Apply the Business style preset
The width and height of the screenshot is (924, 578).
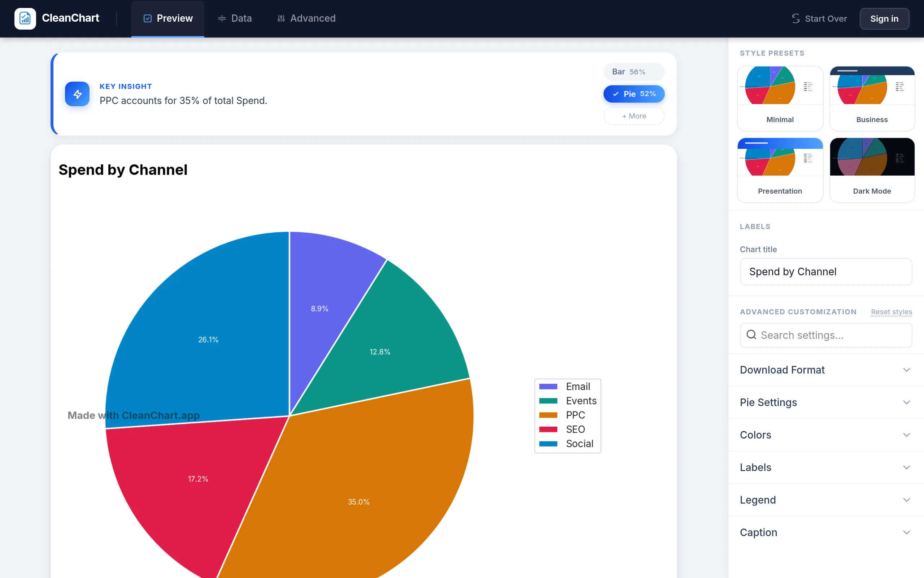872,98
